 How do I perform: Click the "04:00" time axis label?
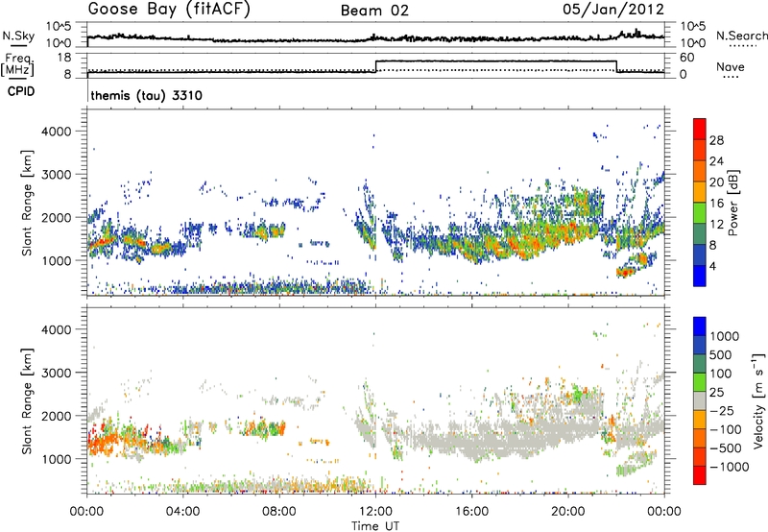pyautogui.click(x=183, y=512)
